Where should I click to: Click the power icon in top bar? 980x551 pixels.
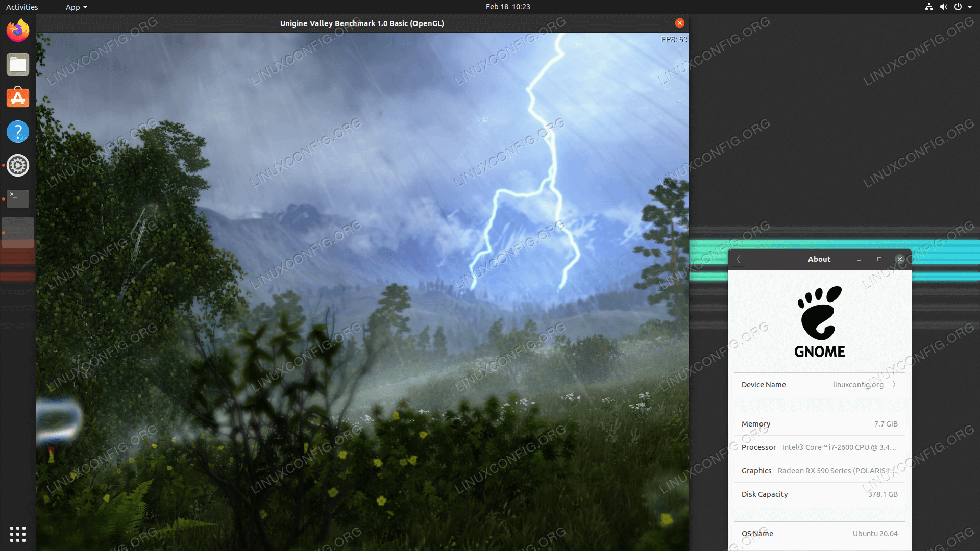958,7
